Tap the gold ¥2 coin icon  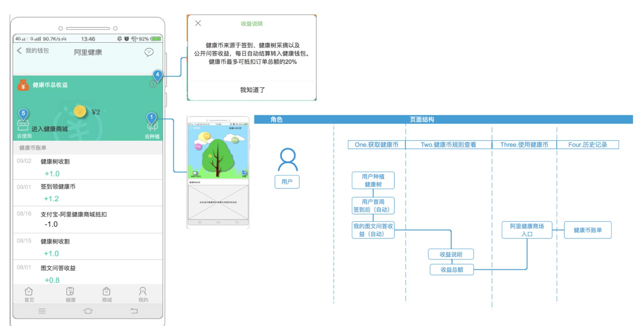80,111
